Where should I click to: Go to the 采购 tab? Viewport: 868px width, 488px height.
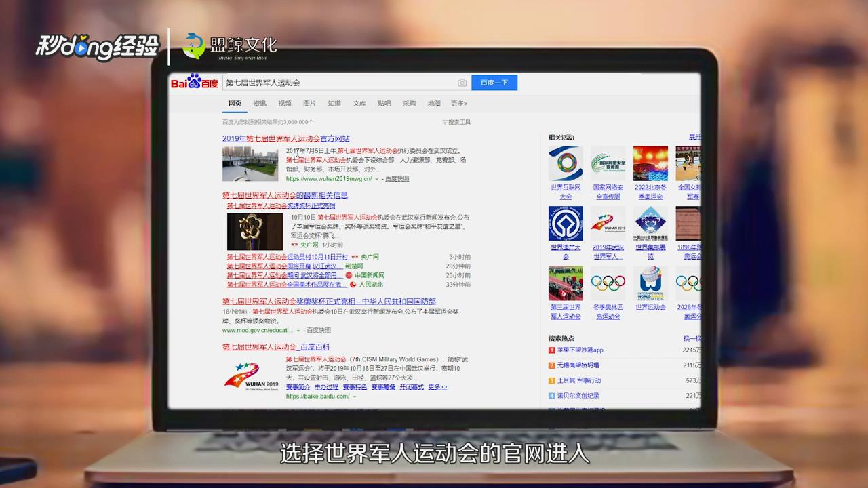[x=409, y=104]
